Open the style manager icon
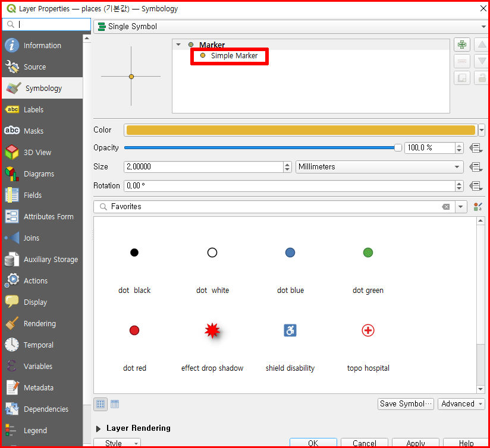The width and height of the screenshot is (490, 448). click(x=478, y=207)
